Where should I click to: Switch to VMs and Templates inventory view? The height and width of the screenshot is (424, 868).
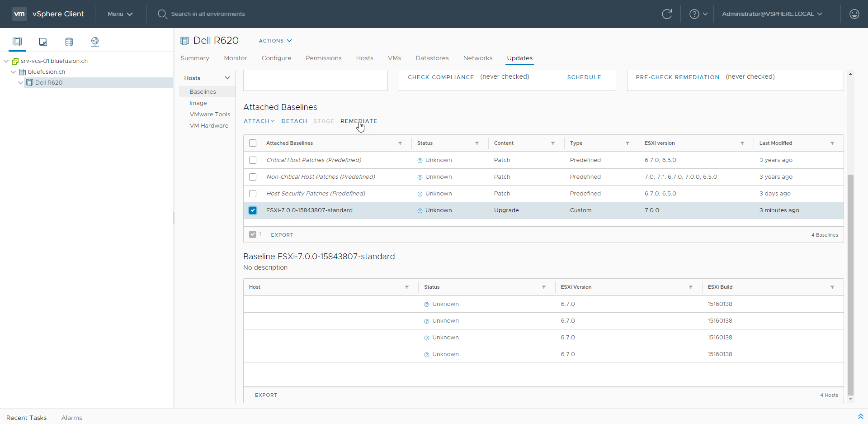[x=43, y=42]
